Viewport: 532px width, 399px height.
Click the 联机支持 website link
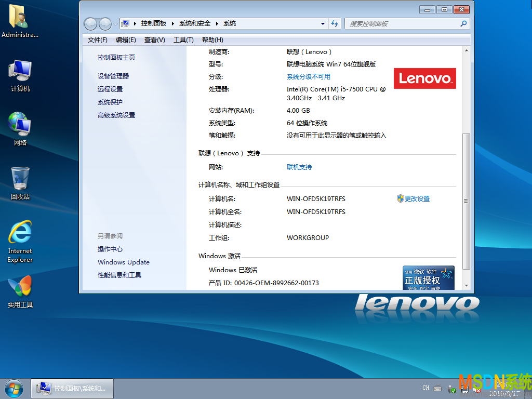299,167
